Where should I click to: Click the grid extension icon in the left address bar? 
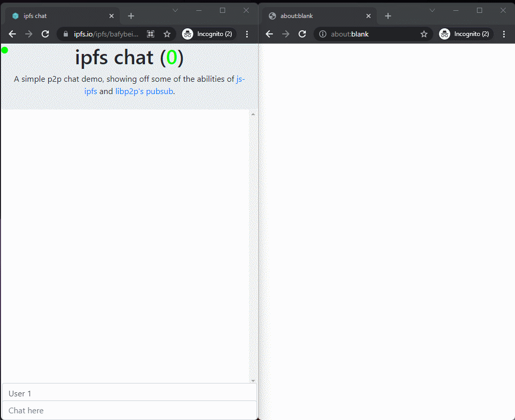coord(150,33)
